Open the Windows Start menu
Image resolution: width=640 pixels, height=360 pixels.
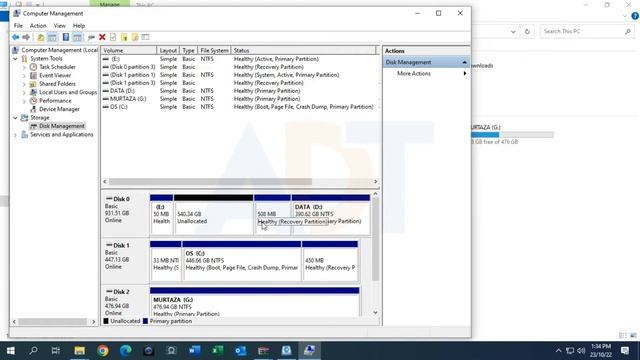coord(11,351)
